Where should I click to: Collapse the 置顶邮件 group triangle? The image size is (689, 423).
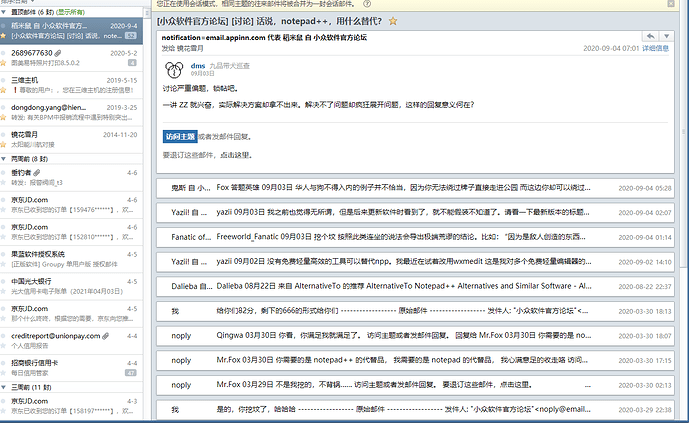pyautogui.click(x=4, y=12)
